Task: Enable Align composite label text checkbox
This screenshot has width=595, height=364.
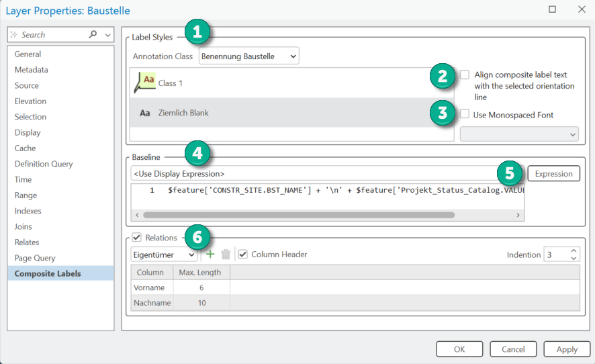Action: click(465, 75)
